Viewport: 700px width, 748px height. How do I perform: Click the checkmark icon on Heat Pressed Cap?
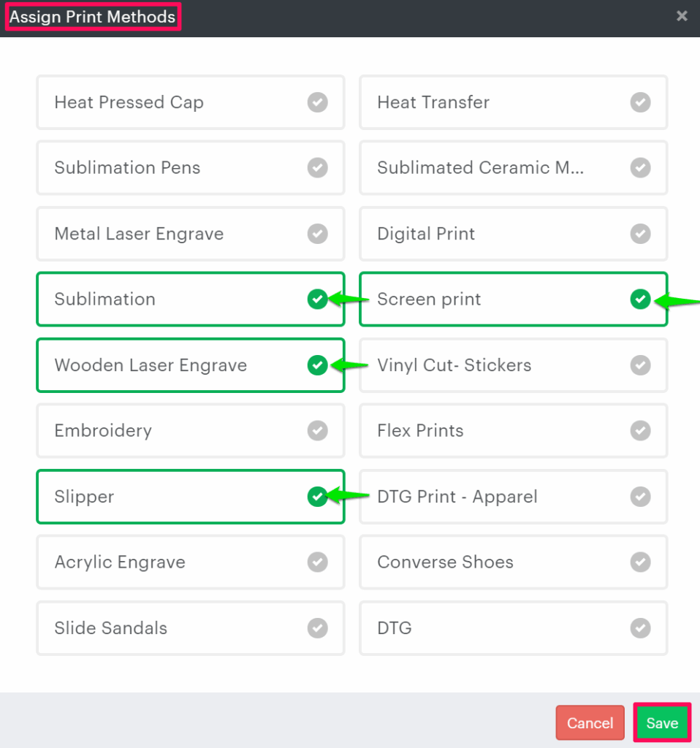pyautogui.click(x=317, y=102)
